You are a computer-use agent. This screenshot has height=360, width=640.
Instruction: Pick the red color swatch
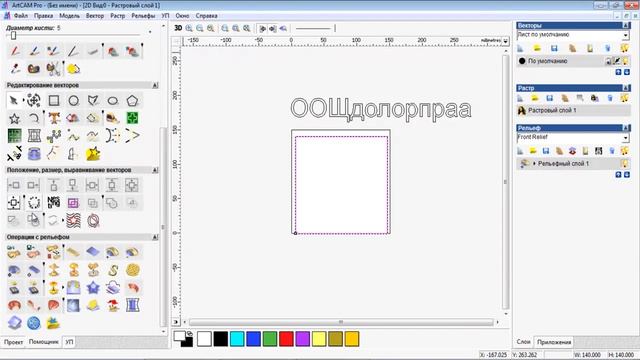(x=286, y=339)
